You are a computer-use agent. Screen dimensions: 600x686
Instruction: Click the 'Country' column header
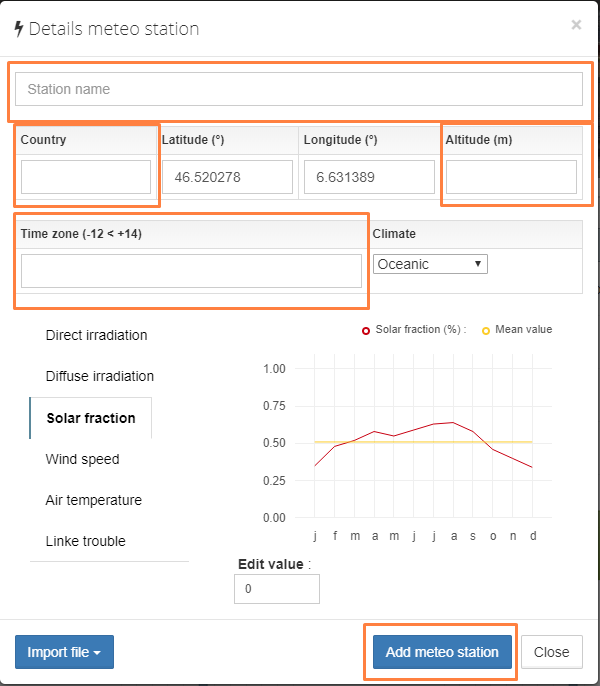(x=43, y=140)
